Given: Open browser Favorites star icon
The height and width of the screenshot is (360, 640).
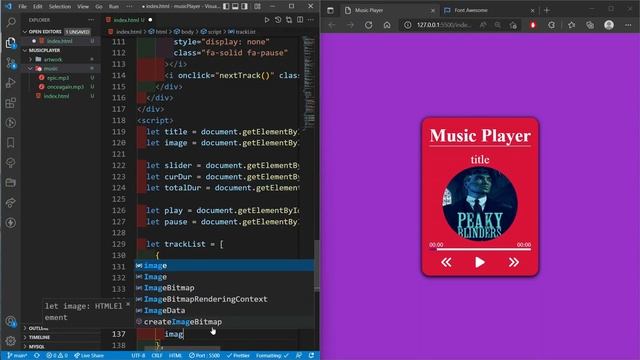Looking at the screenshot, I should tap(571, 25).
